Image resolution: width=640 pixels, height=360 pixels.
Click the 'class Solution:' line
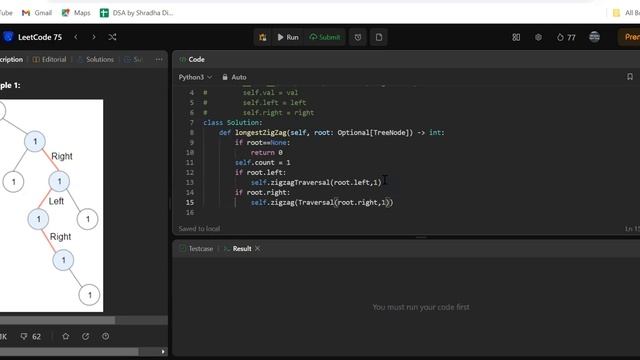coord(233,122)
